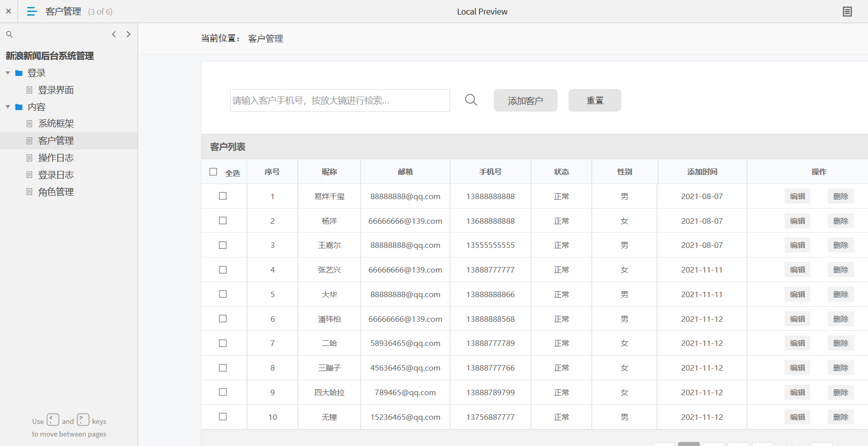The image size is (868, 446).
Task: Tick checkbox for row 7 二哈
Action: coord(223,343)
